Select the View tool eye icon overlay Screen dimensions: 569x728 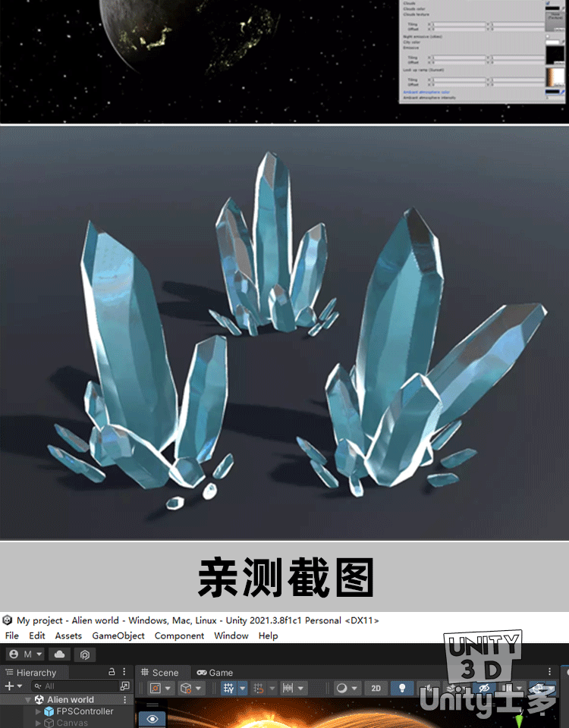click(152, 720)
